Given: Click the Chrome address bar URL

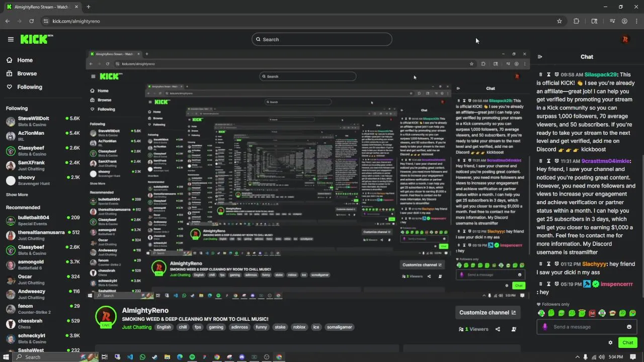Looking at the screenshot, I should (x=76, y=21).
